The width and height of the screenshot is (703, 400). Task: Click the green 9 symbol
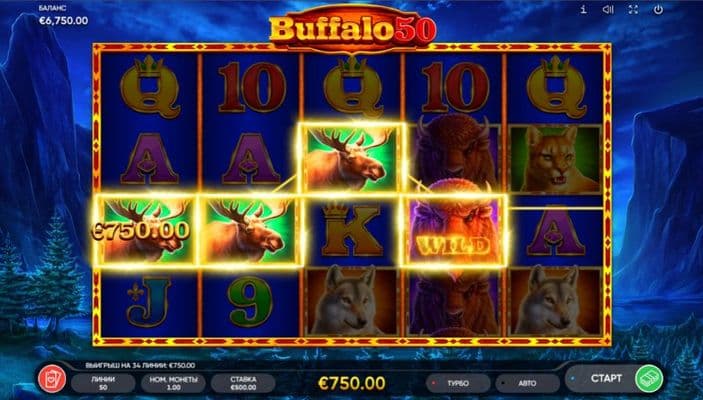[250, 301]
